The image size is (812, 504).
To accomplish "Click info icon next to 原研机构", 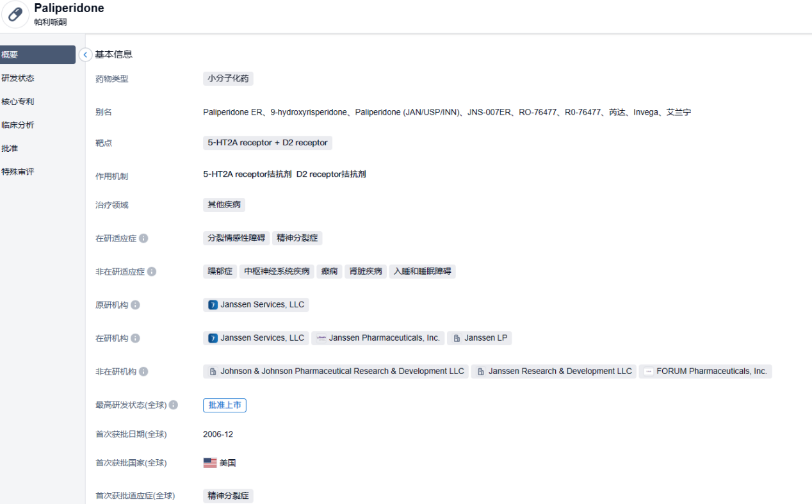I will tap(135, 305).
